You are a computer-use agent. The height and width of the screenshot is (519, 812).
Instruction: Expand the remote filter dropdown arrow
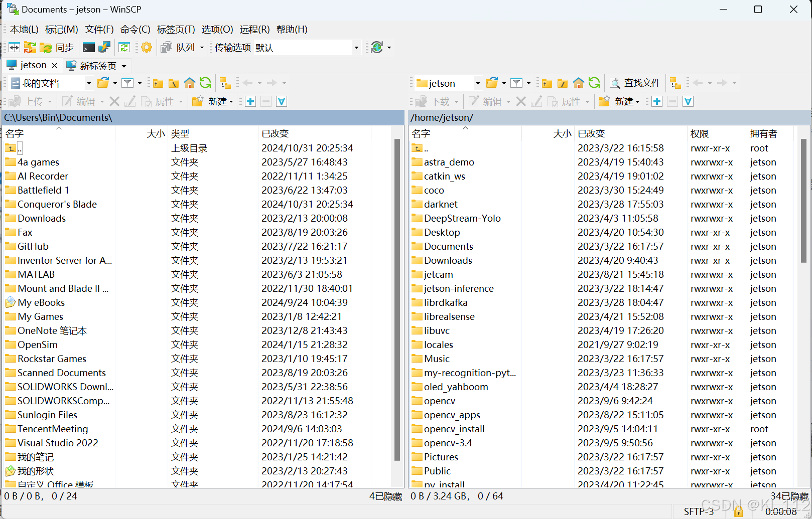pyautogui.click(x=528, y=83)
